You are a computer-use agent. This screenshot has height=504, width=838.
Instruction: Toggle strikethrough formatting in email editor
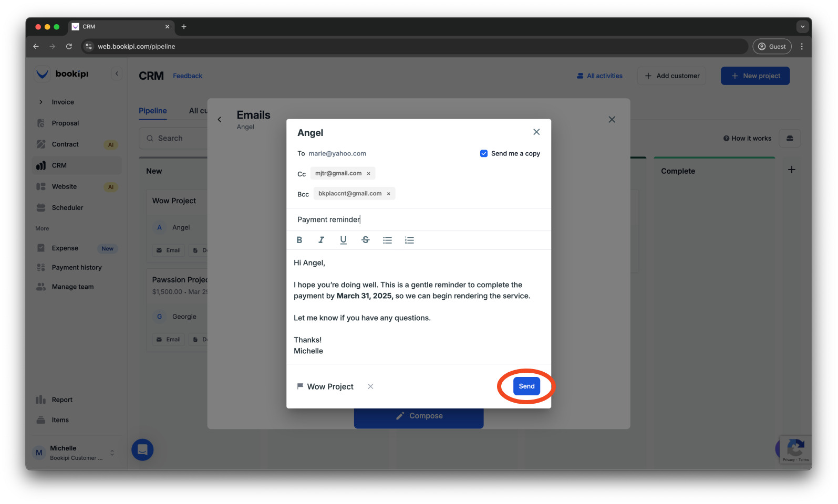(365, 240)
